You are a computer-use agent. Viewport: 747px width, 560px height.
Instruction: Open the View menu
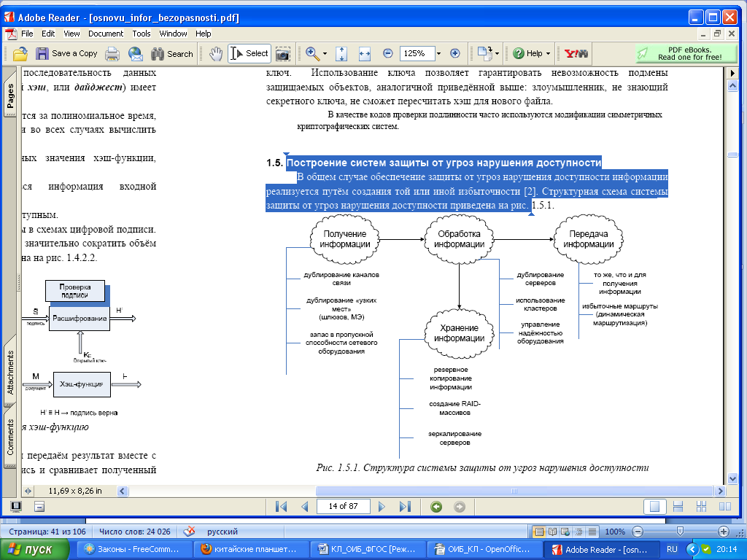tap(71, 34)
